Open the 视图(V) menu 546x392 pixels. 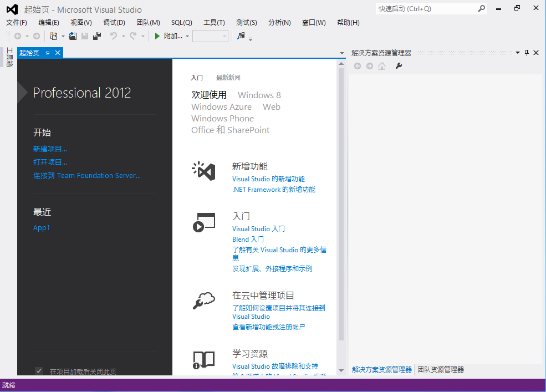81,23
